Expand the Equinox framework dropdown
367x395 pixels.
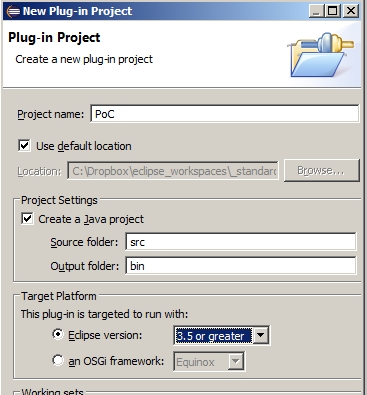coord(236,362)
